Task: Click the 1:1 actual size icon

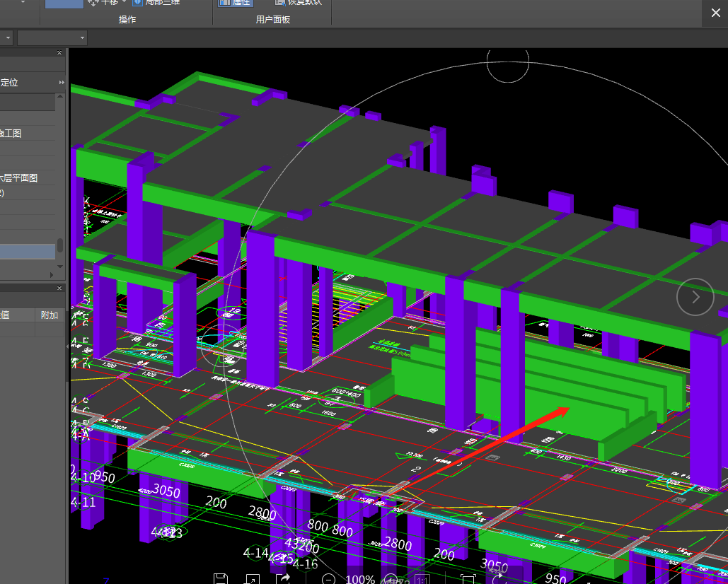Action: 422,580
